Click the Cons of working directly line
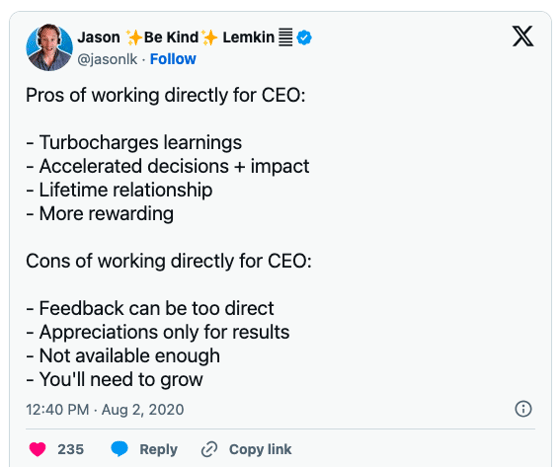Screen dimensions: 560x467 coord(169,261)
